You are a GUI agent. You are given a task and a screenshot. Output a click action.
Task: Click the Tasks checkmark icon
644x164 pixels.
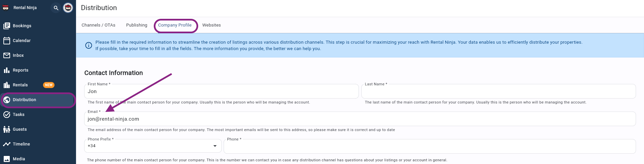[x=7, y=115]
